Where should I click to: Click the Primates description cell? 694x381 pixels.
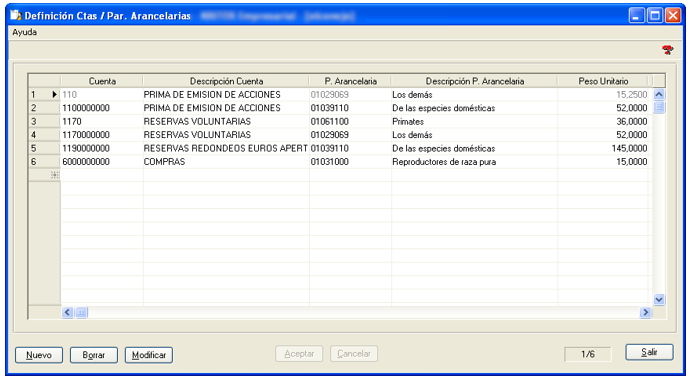[474, 121]
